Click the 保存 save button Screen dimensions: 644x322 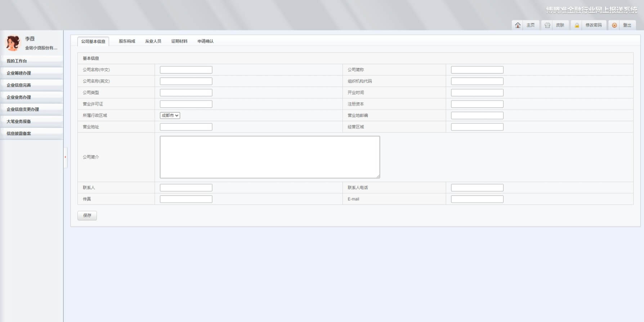tap(87, 215)
